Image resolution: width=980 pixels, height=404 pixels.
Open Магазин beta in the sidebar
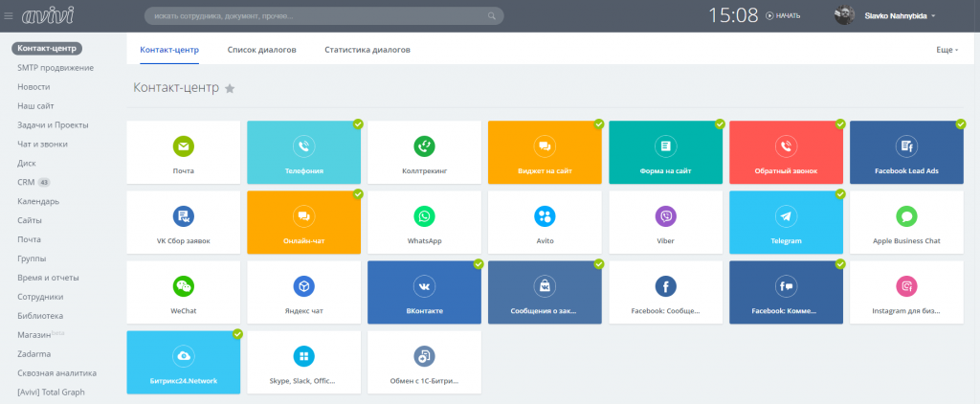tap(41, 334)
